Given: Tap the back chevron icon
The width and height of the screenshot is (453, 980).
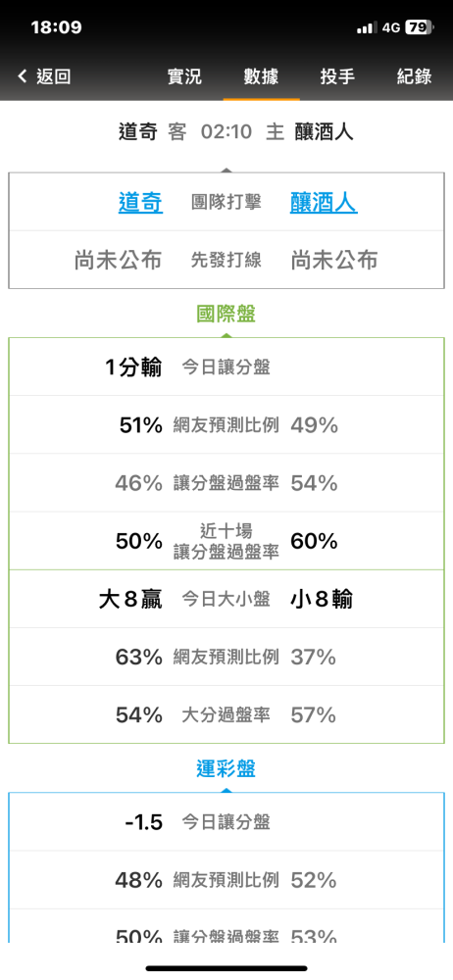Looking at the screenshot, I should point(23,76).
